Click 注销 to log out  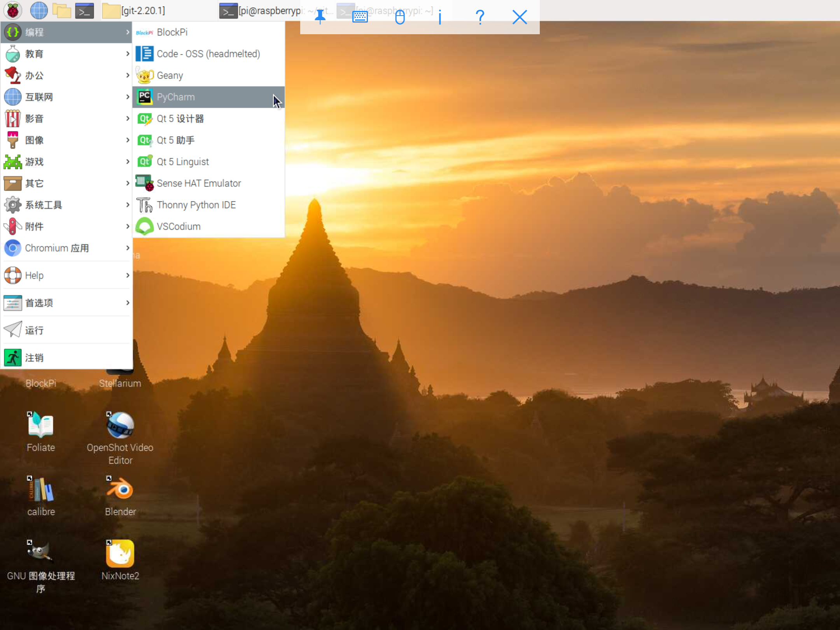[x=66, y=358]
